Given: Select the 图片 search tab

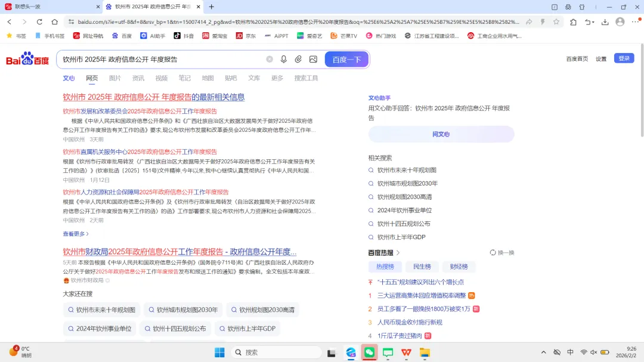Looking at the screenshot, I should click(115, 78).
